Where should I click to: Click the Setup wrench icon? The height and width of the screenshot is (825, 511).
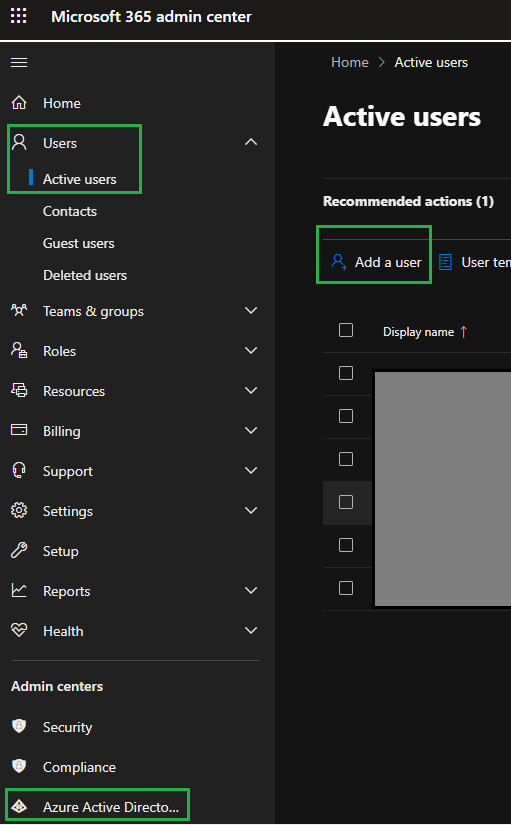19,550
